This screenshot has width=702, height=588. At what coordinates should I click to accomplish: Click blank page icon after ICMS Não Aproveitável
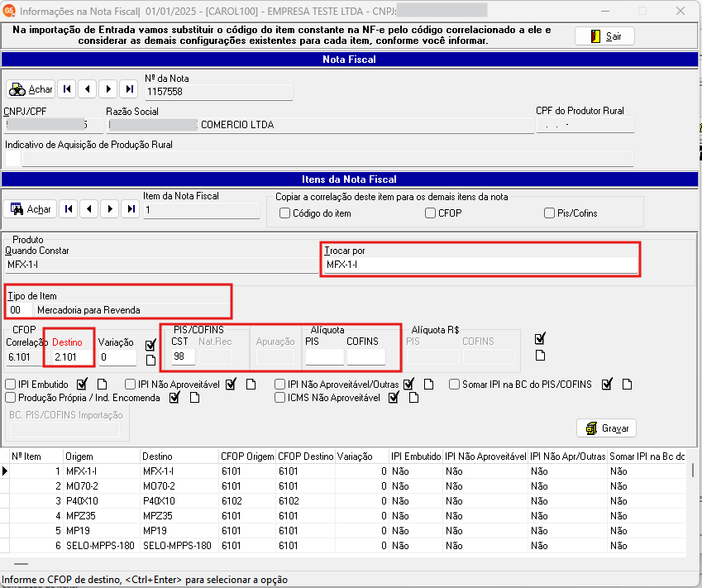[414, 398]
